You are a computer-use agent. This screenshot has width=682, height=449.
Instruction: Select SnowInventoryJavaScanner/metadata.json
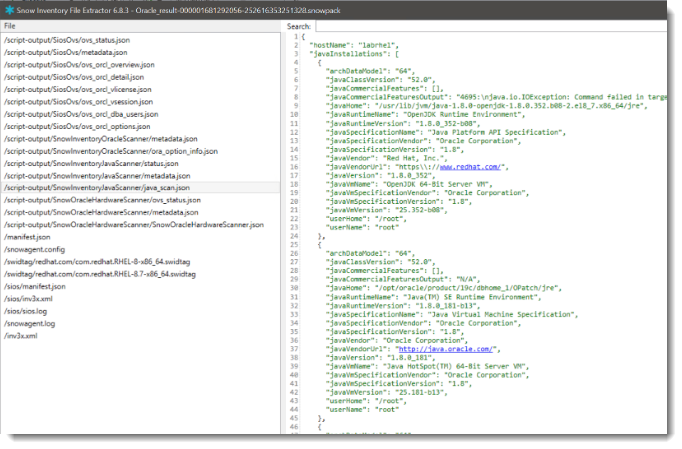tap(97, 176)
